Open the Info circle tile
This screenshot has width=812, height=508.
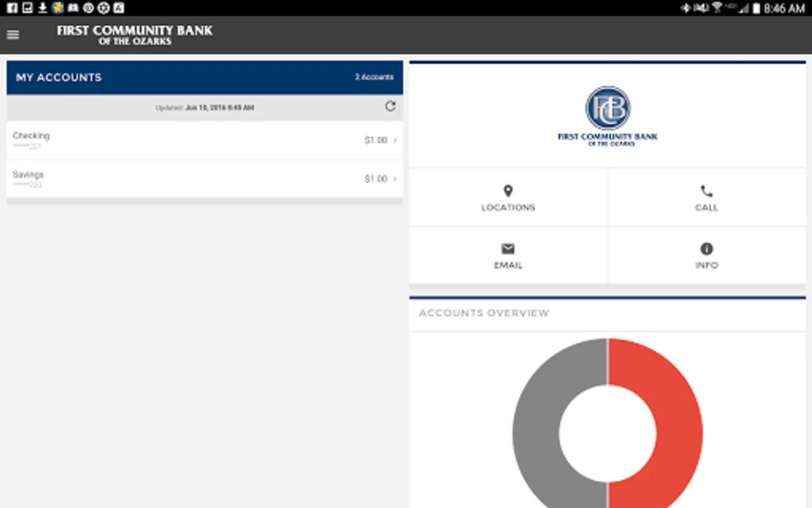click(707, 255)
